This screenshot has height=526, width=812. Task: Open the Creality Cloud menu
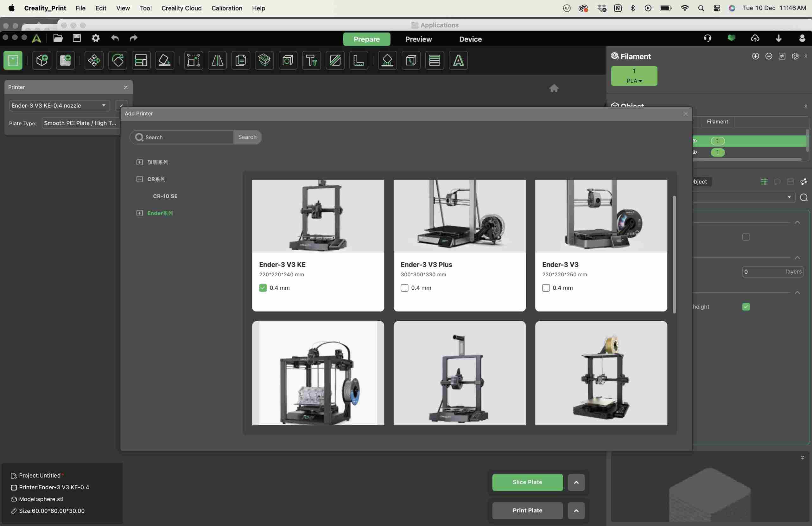click(x=181, y=8)
